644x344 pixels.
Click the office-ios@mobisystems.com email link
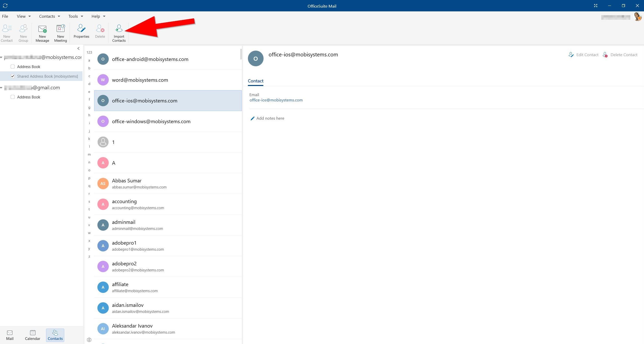coord(276,100)
